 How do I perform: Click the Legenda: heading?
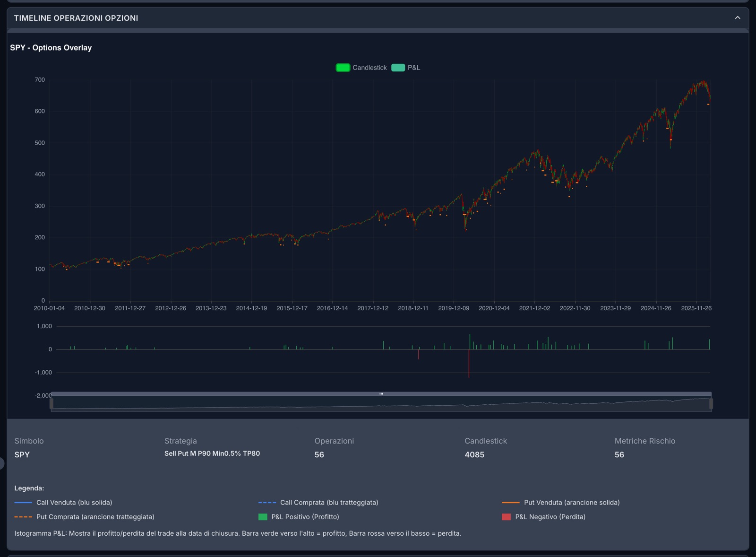tap(29, 488)
